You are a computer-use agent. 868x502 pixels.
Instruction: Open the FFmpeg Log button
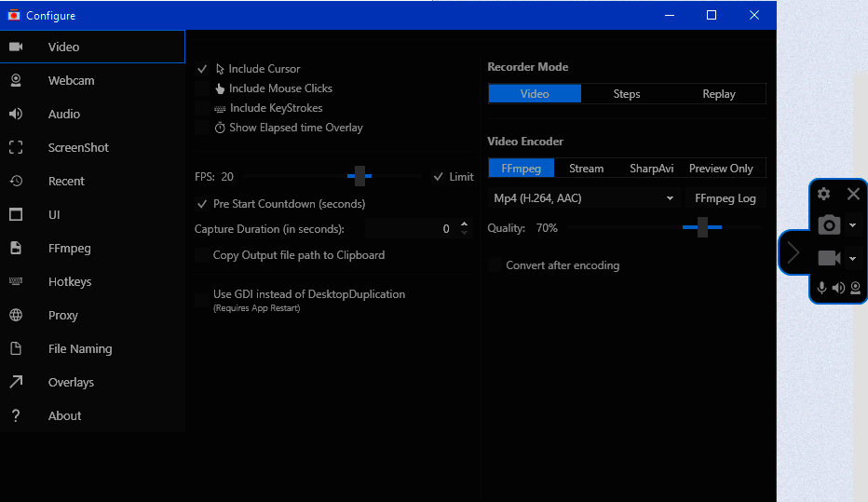(x=726, y=198)
